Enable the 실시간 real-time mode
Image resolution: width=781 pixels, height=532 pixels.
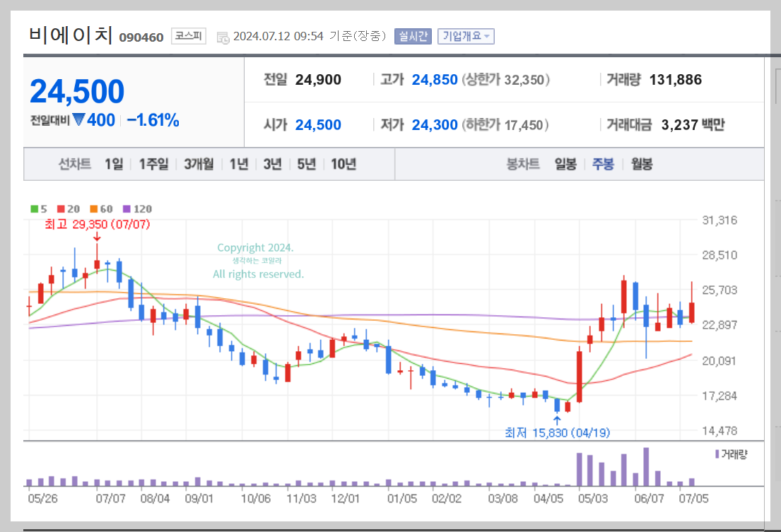click(412, 34)
